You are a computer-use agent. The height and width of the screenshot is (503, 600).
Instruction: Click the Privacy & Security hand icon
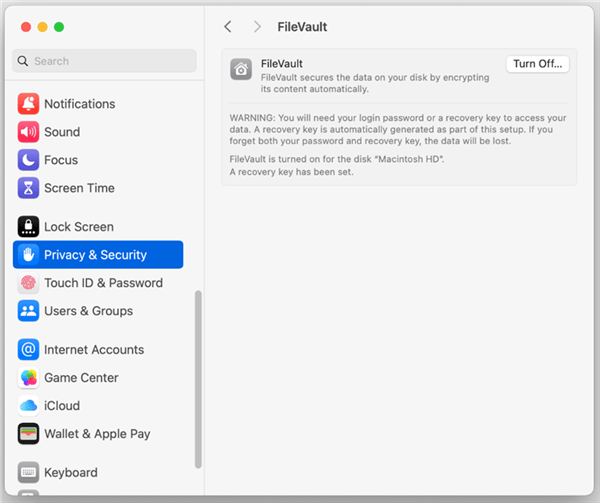(x=28, y=255)
